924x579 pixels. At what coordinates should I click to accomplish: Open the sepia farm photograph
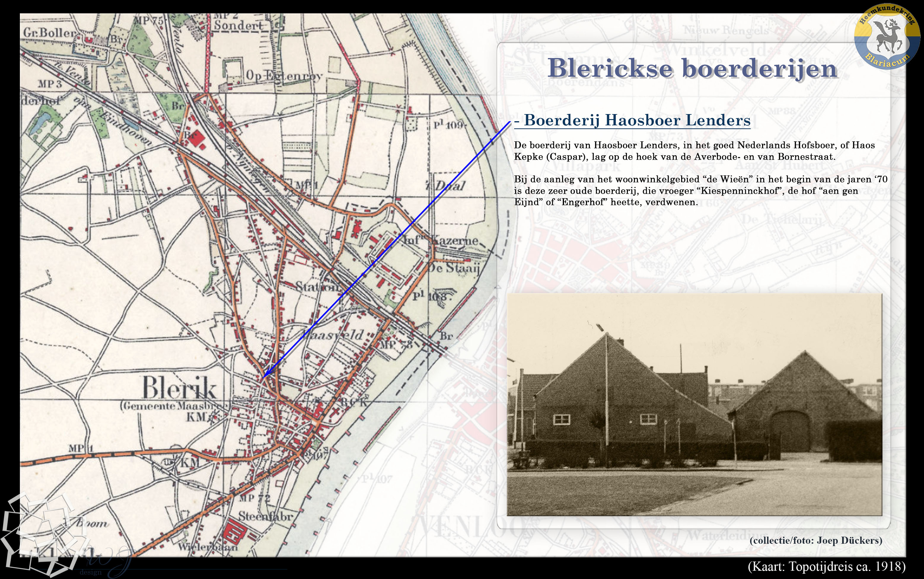694,404
